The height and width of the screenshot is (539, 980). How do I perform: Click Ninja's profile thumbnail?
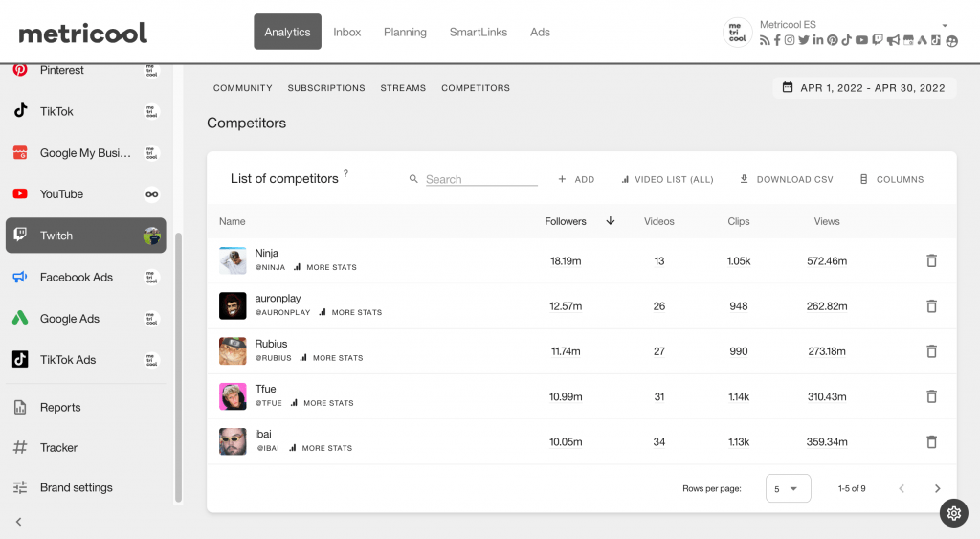(x=233, y=260)
